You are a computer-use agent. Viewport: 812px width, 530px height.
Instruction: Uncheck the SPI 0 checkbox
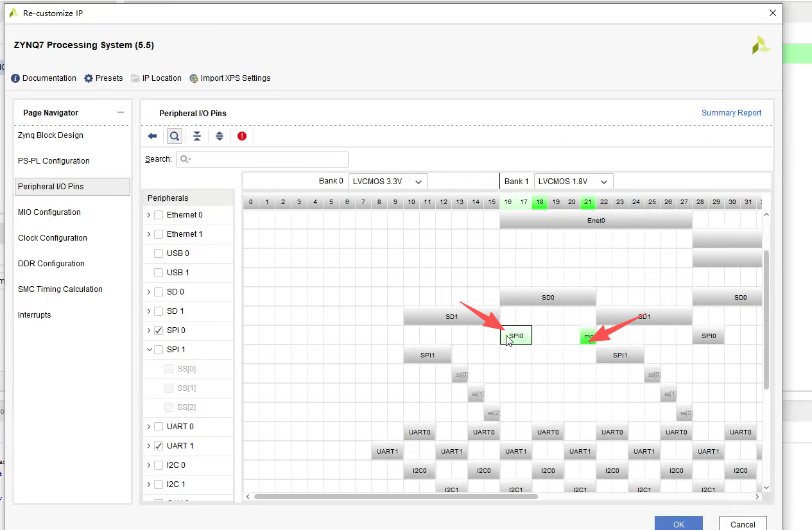pos(159,330)
